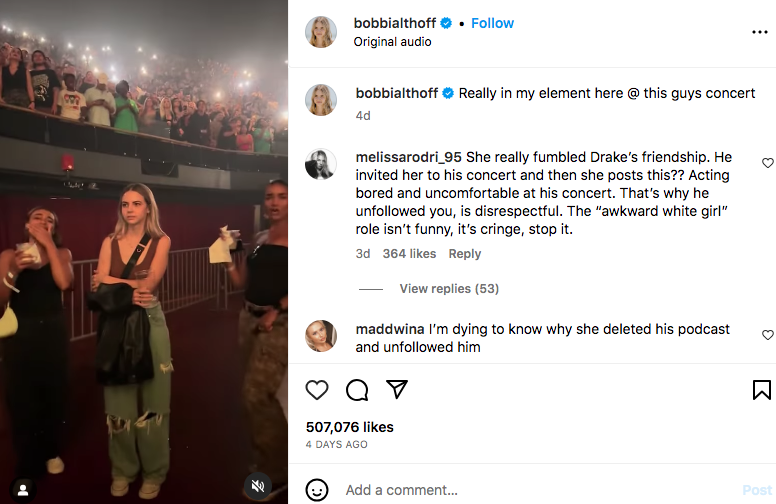The height and width of the screenshot is (504, 776).
Task: Open the three-dot more options menu
Action: pyautogui.click(x=760, y=32)
